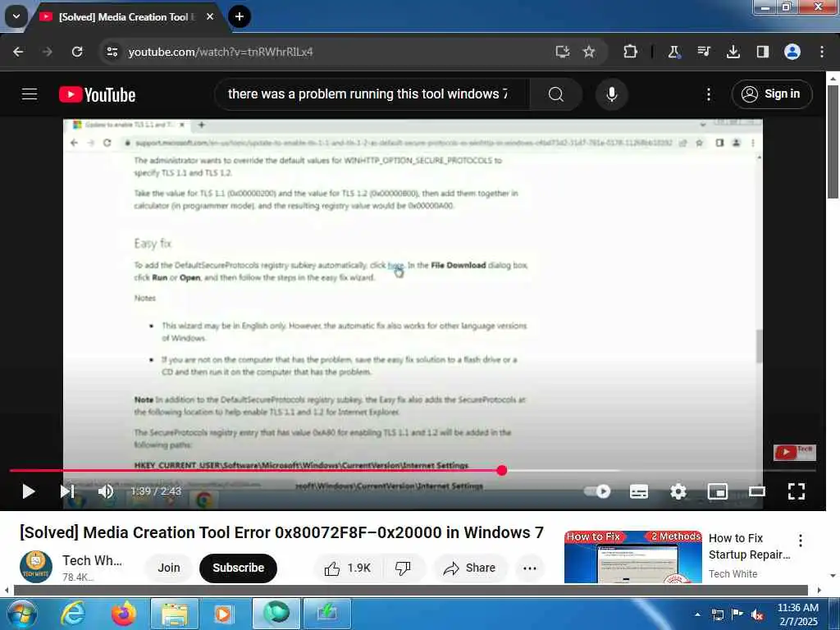840x630 pixels.
Task: Launch Internet Explorer from taskbar
Action: (73, 614)
